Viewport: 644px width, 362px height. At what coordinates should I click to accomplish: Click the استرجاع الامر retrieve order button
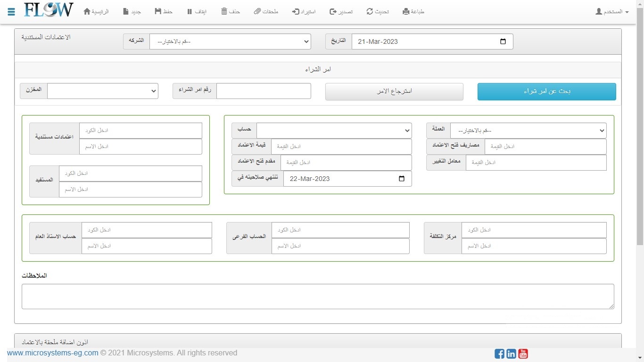coord(394,91)
